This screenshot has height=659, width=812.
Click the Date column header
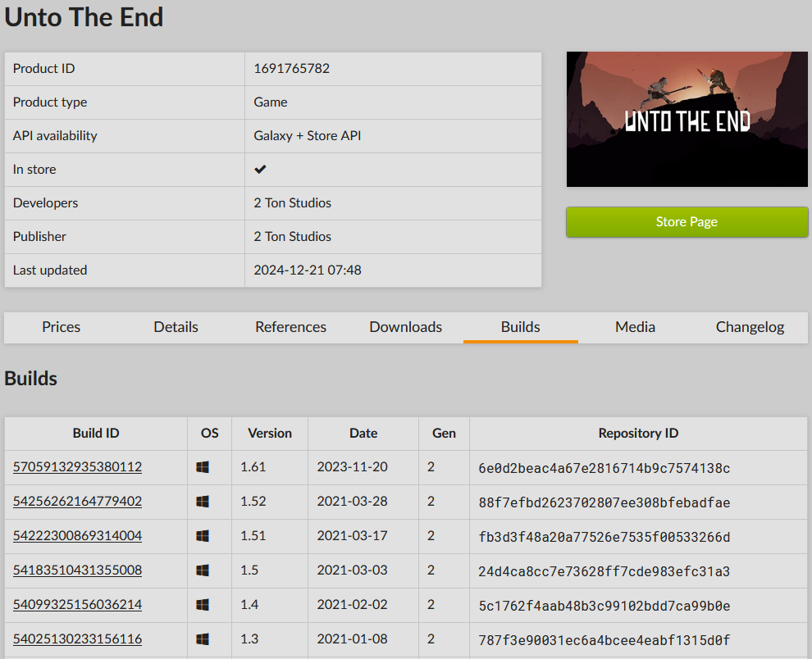[x=363, y=434]
